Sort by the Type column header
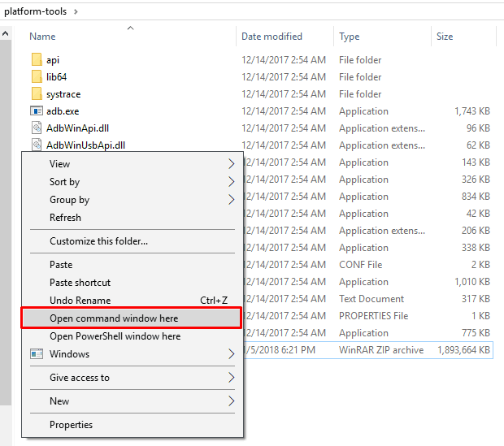The width and height of the screenshot is (504, 446). pos(349,37)
